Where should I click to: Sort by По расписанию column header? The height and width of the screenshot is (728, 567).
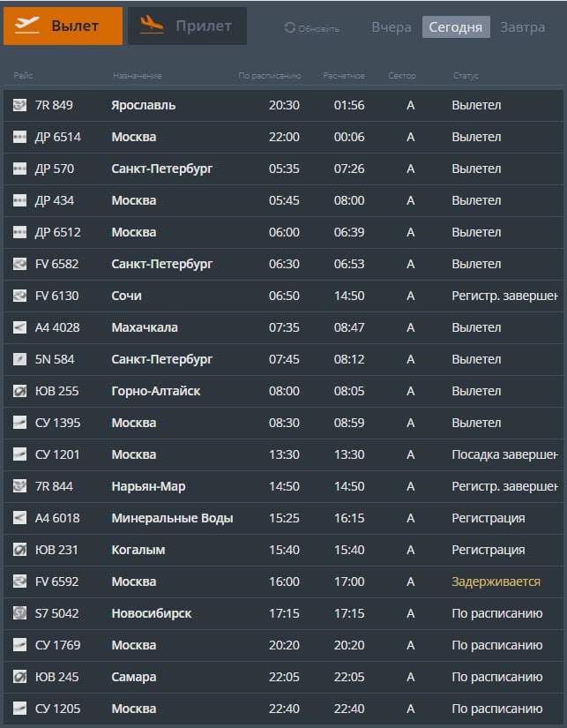click(270, 76)
